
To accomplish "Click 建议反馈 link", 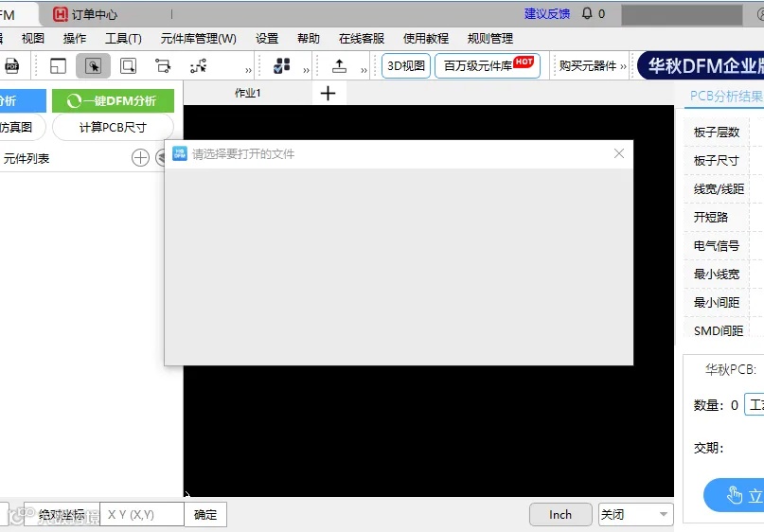I will coord(547,13).
